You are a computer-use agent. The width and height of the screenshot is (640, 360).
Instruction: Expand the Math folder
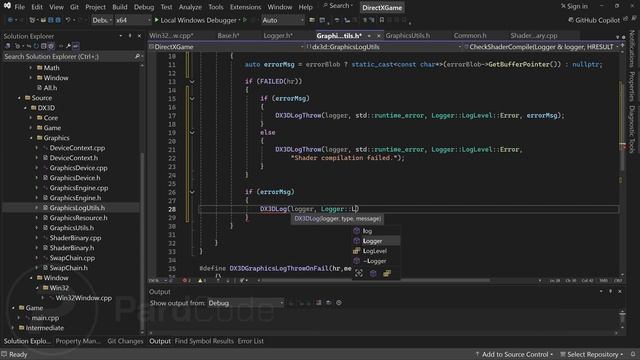point(31,68)
